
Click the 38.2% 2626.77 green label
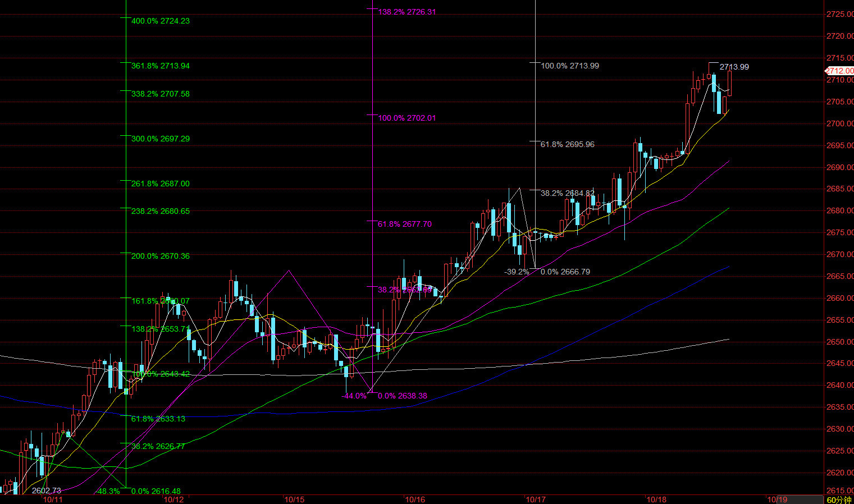click(x=158, y=446)
